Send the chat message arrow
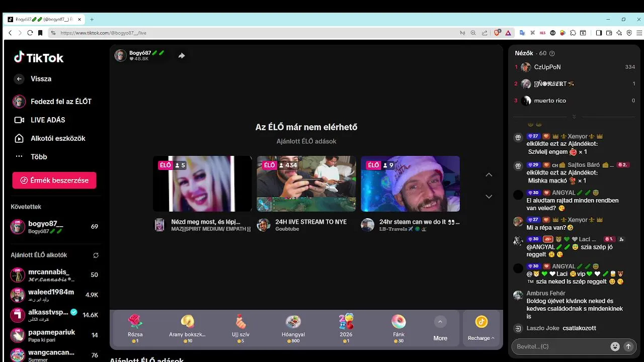Viewport: 644px width, 362px height. click(628, 346)
